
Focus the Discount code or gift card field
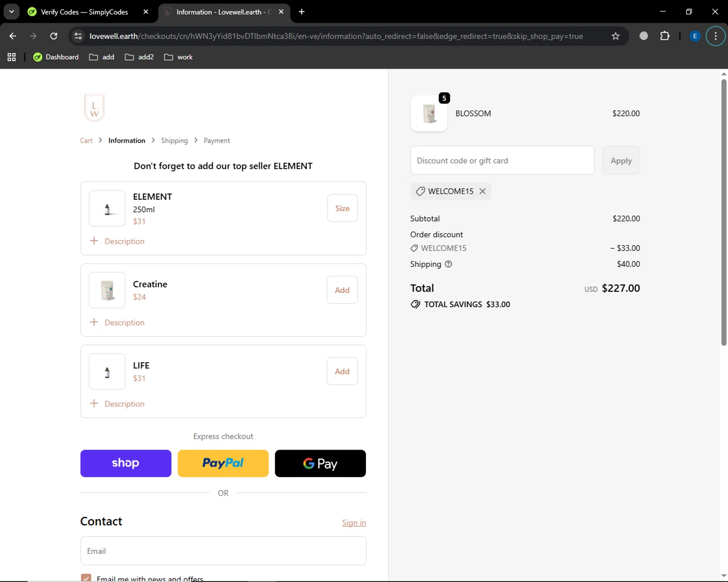502,160
